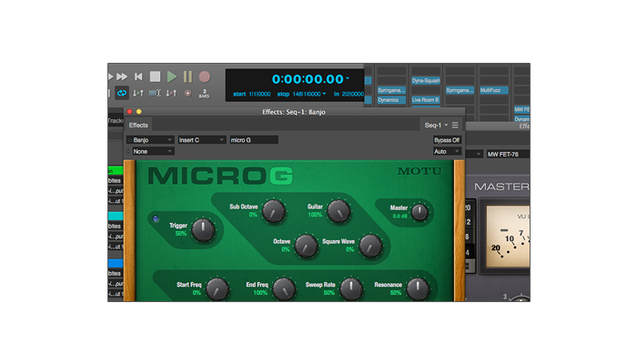637x364 pixels.
Task: Click the Octave knob
Action: click(306, 246)
